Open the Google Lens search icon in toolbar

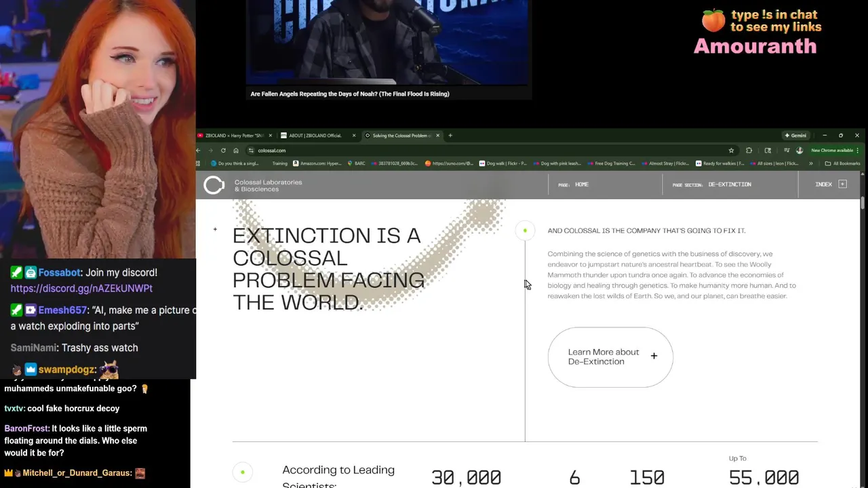point(768,150)
